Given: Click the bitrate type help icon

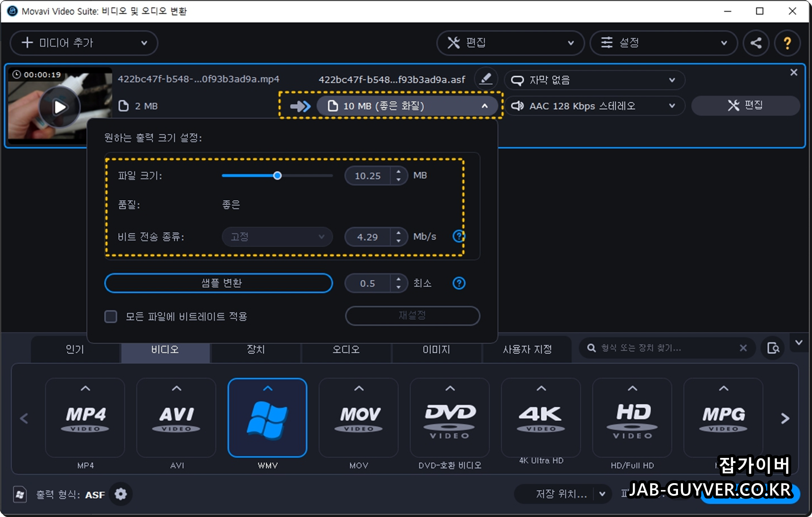Looking at the screenshot, I should point(459,236).
